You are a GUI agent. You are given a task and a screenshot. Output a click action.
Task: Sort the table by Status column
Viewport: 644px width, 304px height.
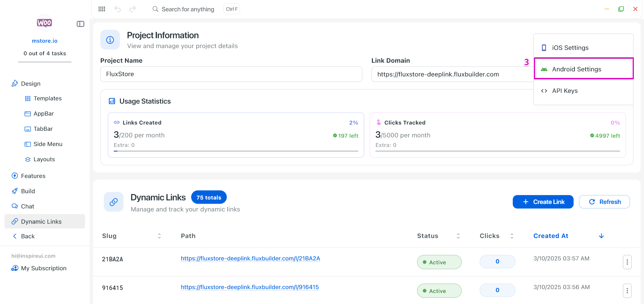tap(458, 236)
